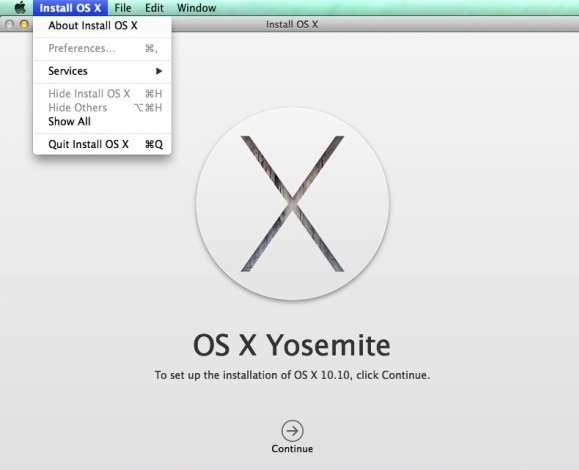This screenshot has width=579, height=470.
Task: Click the OS X Yosemite logo
Action: [x=292, y=204]
